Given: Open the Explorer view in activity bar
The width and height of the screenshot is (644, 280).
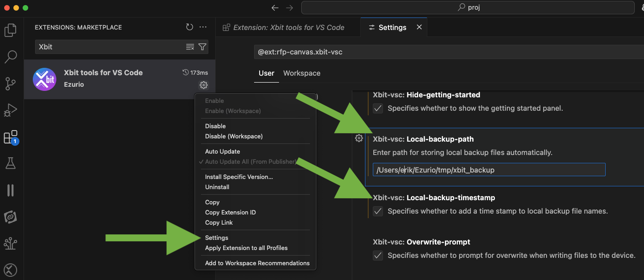Looking at the screenshot, I should tap(10, 30).
